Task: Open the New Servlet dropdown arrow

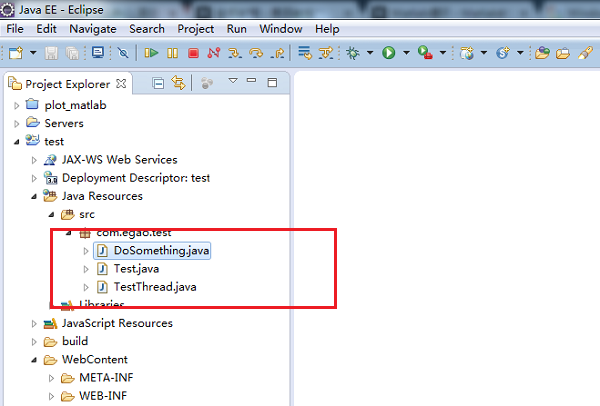Action: 520,52
